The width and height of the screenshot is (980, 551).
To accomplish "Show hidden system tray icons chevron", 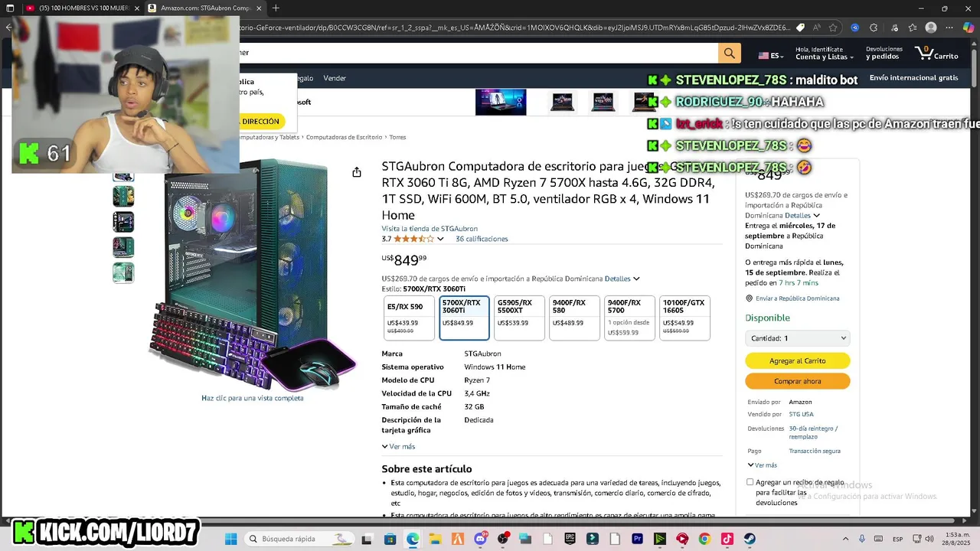I will (846, 539).
